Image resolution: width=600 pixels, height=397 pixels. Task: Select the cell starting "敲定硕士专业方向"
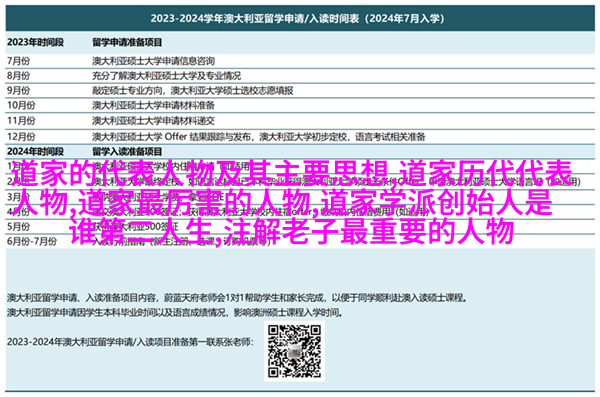point(192,90)
